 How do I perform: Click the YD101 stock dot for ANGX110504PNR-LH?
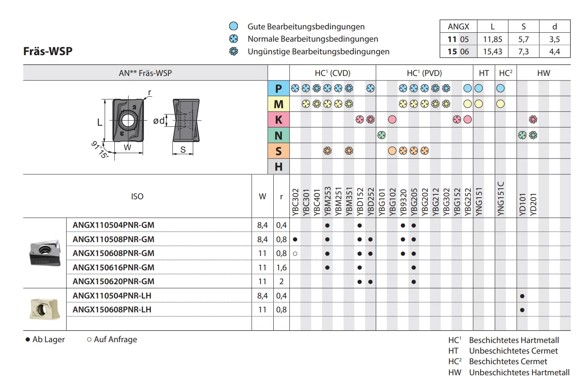[522, 296]
